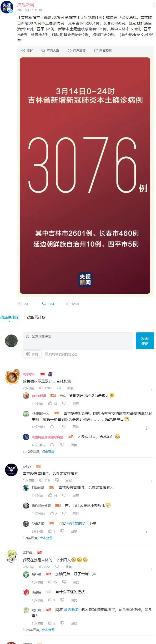This screenshot has height=644, width=156.
Task: Open the 央视新闻 username link
Action: pyautogui.click(x=26, y=4)
